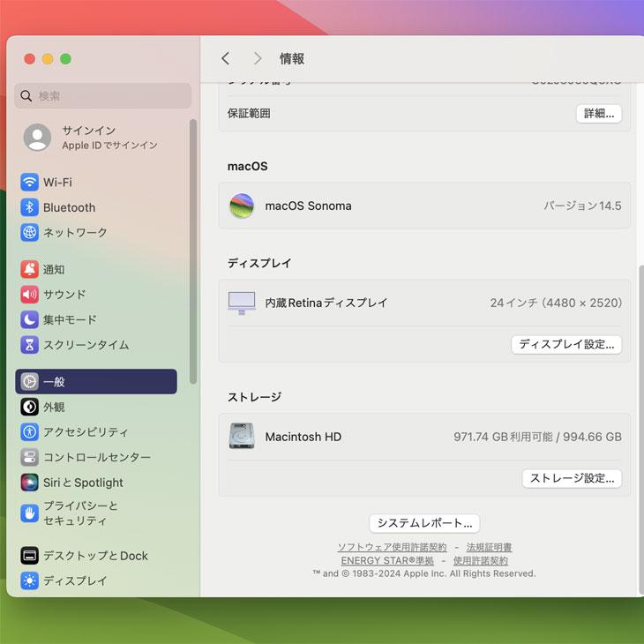
Task: Open プライバシーとセキュリティ hand icon
Action: [x=30, y=513]
